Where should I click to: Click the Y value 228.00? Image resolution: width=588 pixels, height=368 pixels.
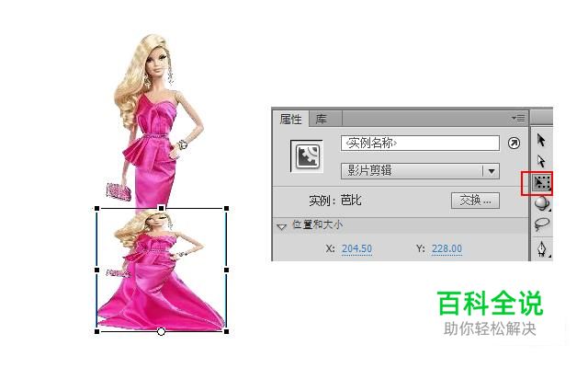tap(447, 248)
